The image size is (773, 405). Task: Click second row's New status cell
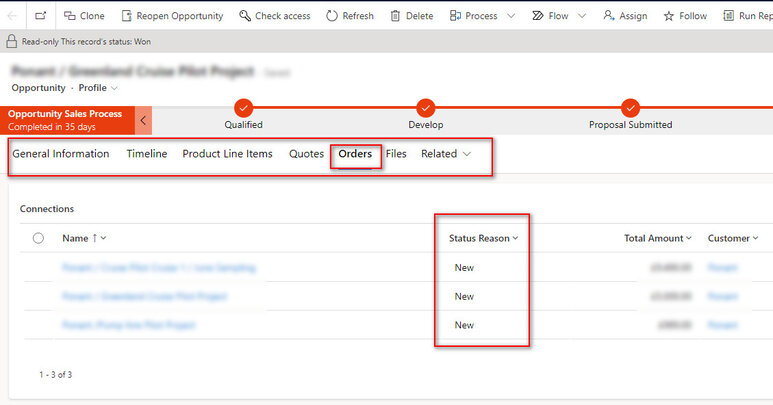point(464,296)
